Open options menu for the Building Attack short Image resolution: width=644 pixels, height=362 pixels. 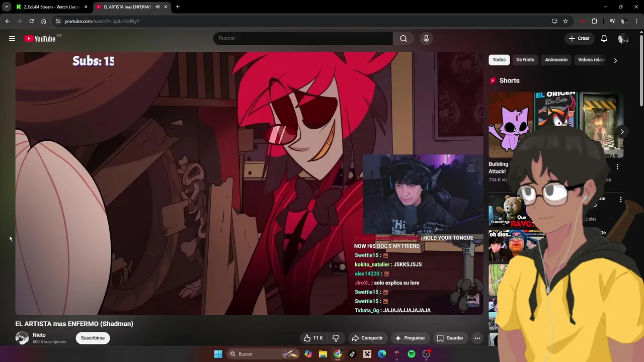pyautogui.click(x=617, y=166)
